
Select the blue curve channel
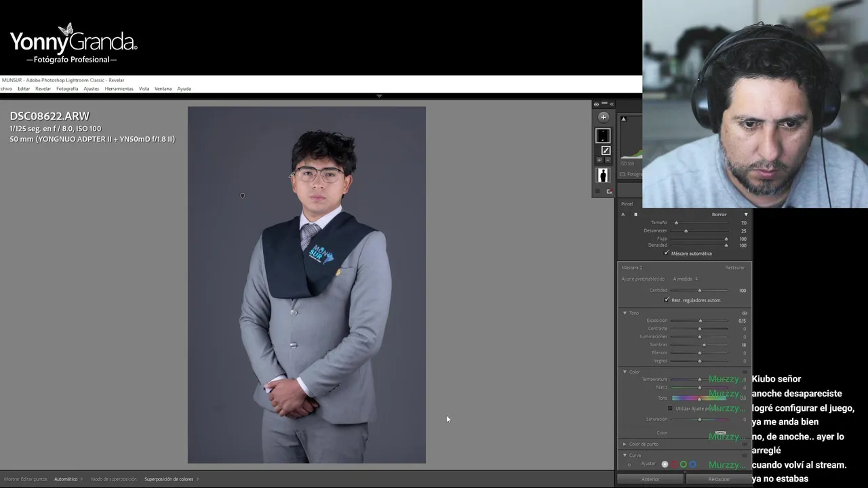click(x=693, y=464)
